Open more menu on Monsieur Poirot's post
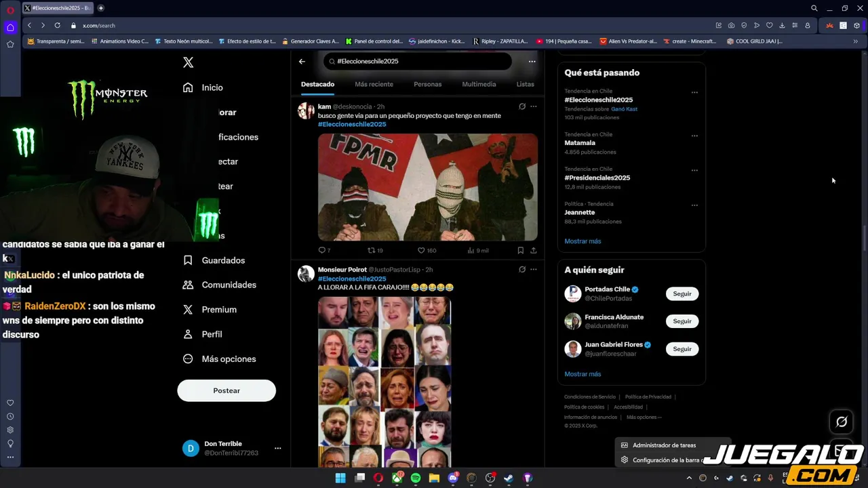868x488 pixels. 534,269
